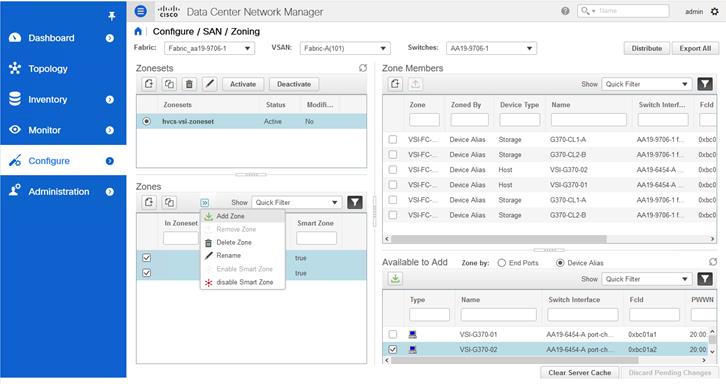Image resolution: width=726 pixels, height=384 pixels.
Task: Check the G370-CL1-A first member row
Action: pyautogui.click(x=393, y=139)
